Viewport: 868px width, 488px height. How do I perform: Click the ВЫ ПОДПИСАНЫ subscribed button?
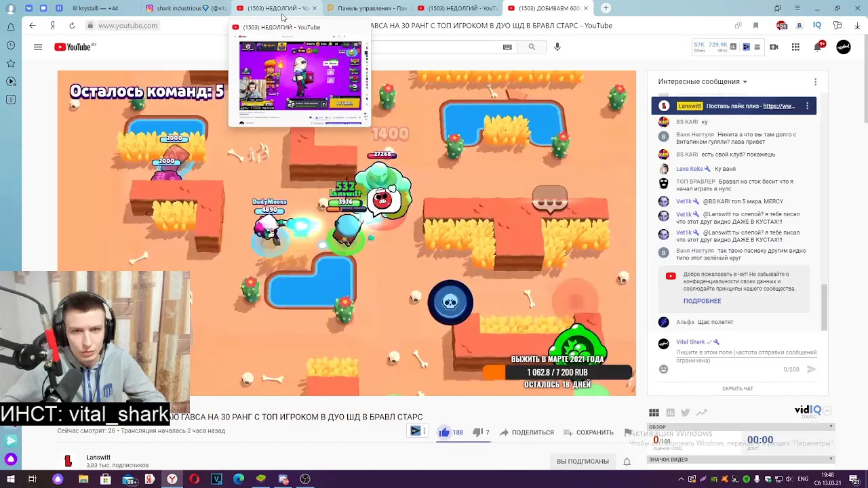coord(583,462)
